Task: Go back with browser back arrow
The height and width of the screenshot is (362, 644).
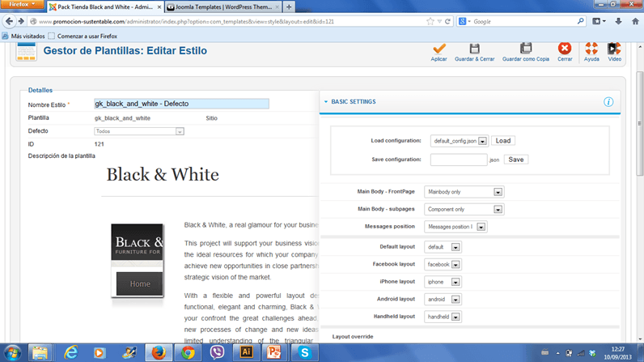Action: (x=10, y=21)
